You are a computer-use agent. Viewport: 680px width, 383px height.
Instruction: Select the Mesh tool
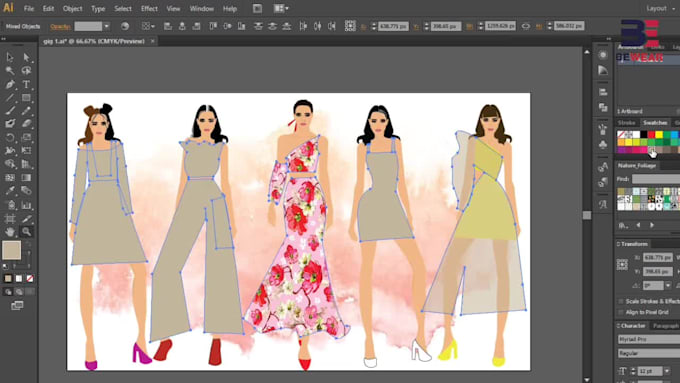10,177
